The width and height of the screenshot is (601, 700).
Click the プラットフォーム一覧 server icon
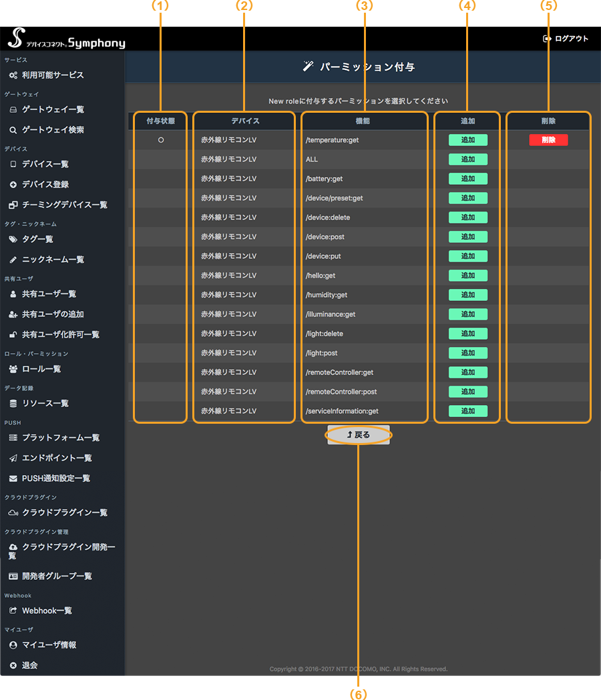13,438
